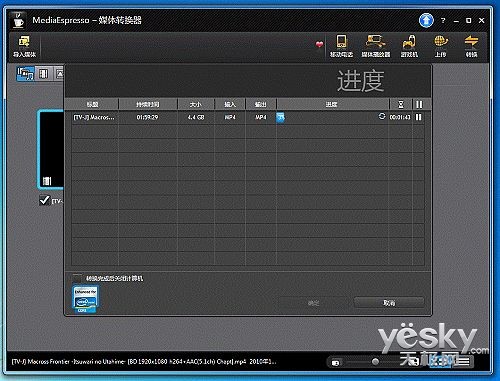
Task: Click the hourglass header icon in progress table
Action: tap(401, 104)
